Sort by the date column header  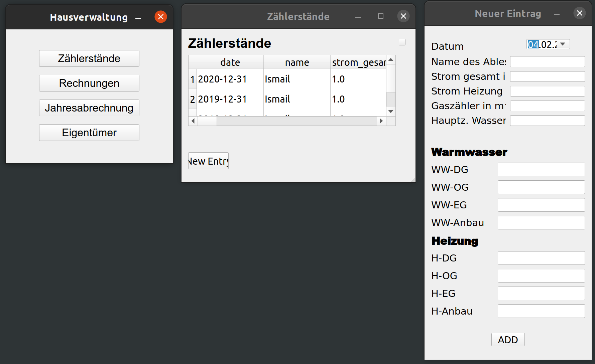(x=230, y=62)
